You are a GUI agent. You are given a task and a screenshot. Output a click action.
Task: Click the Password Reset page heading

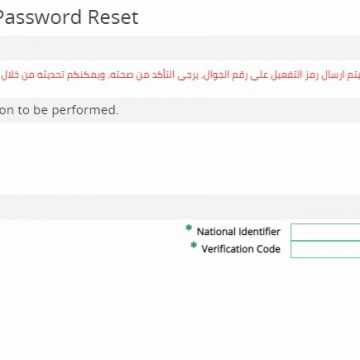pos(68,17)
